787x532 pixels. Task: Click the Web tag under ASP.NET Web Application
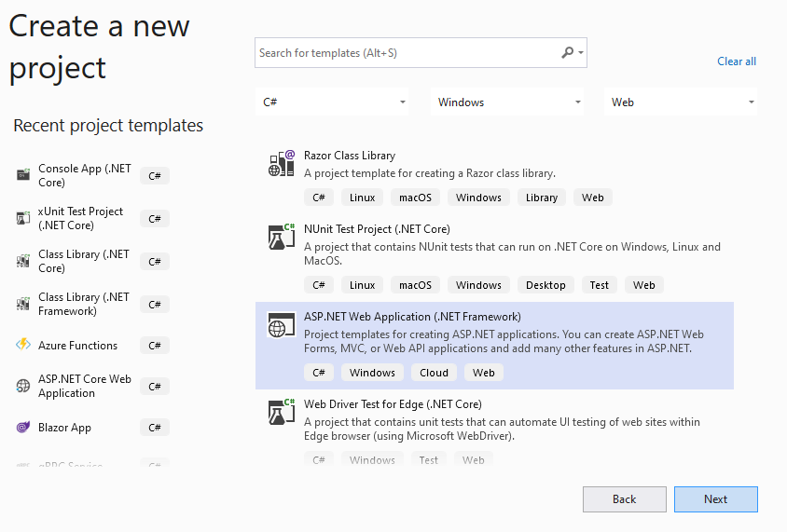pyautogui.click(x=484, y=373)
